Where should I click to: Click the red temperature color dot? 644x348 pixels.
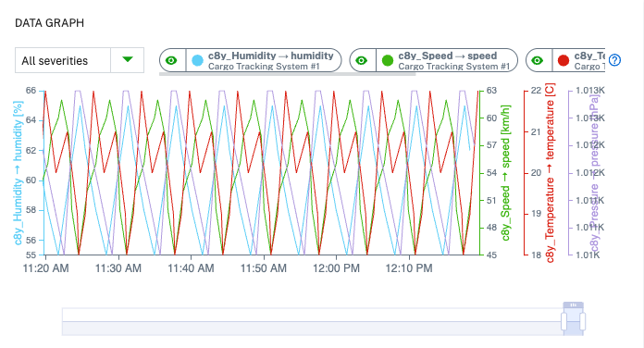563,61
